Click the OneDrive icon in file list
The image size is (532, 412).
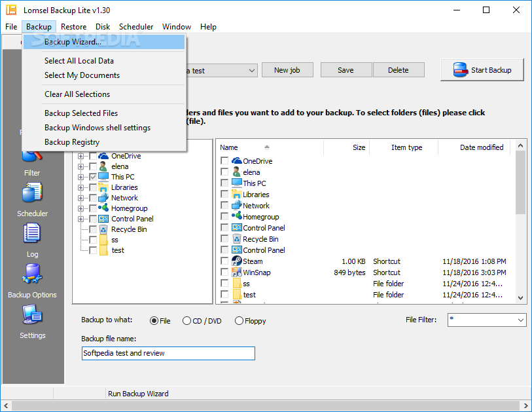click(236, 160)
